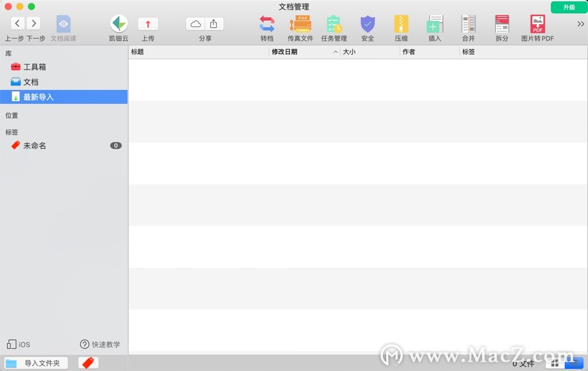Click the 插入 insert icon
Viewport: 588px width, 371px height.
point(434,26)
